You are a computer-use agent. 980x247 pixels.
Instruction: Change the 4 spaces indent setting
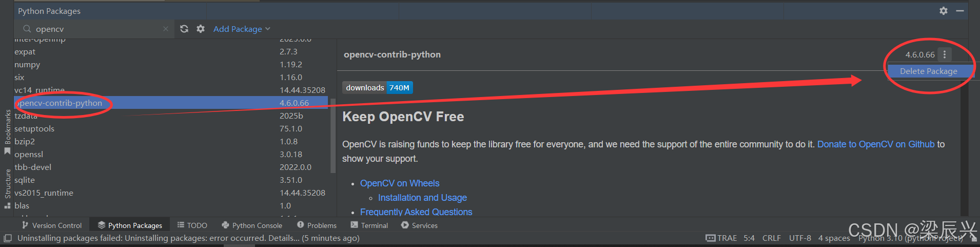(834, 238)
